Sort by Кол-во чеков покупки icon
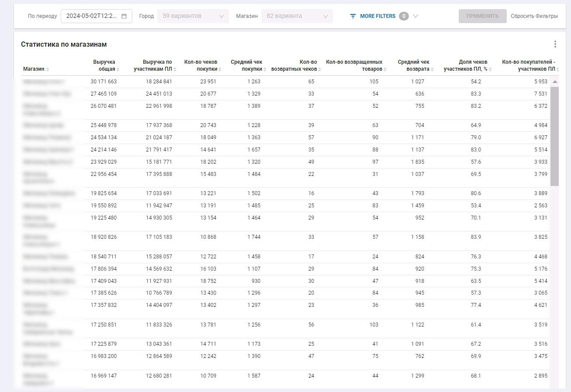The height and width of the screenshot is (392, 571). pos(220,69)
